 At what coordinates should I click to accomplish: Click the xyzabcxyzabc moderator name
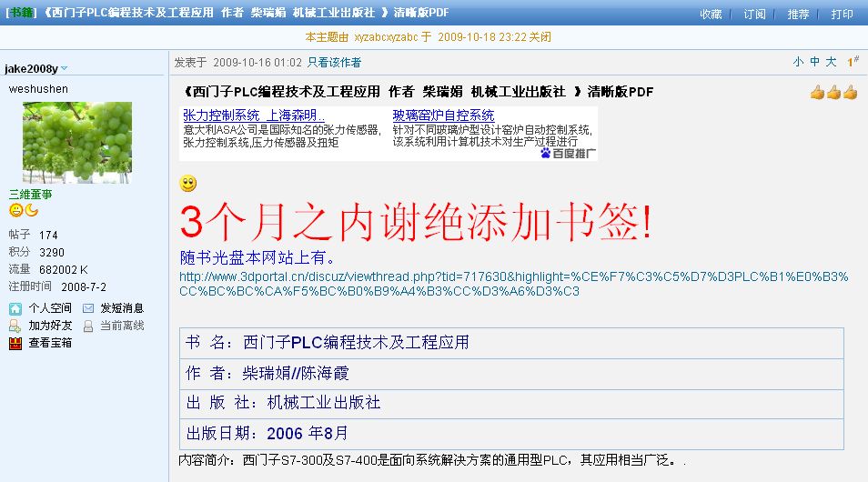386,37
